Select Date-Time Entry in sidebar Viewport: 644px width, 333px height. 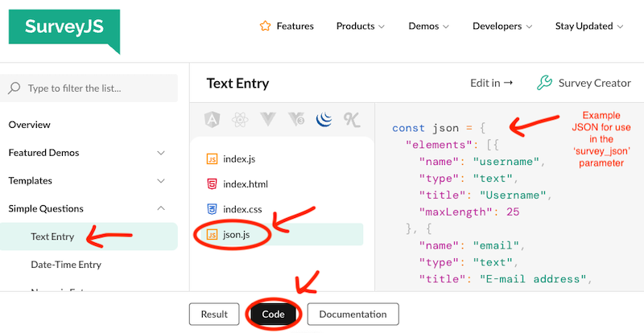pos(66,265)
